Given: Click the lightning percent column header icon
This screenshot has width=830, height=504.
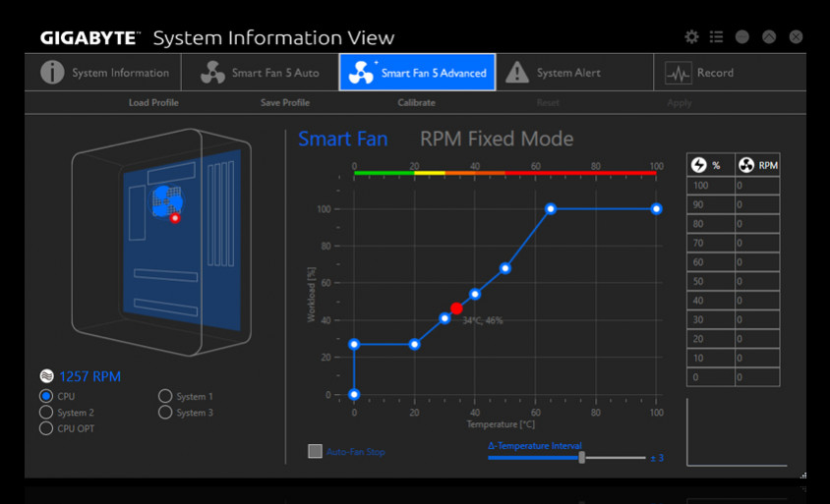Looking at the screenshot, I should [699, 165].
